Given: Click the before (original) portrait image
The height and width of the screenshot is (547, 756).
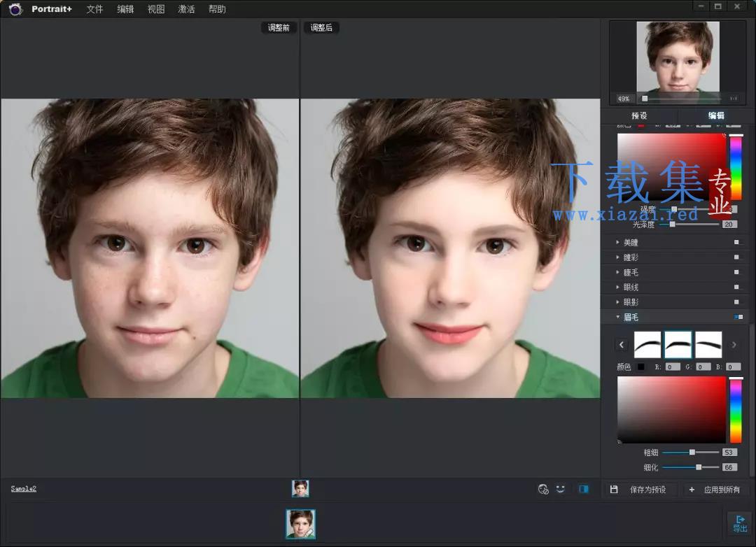Looking at the screenshot, I should [x=150, y=248].
